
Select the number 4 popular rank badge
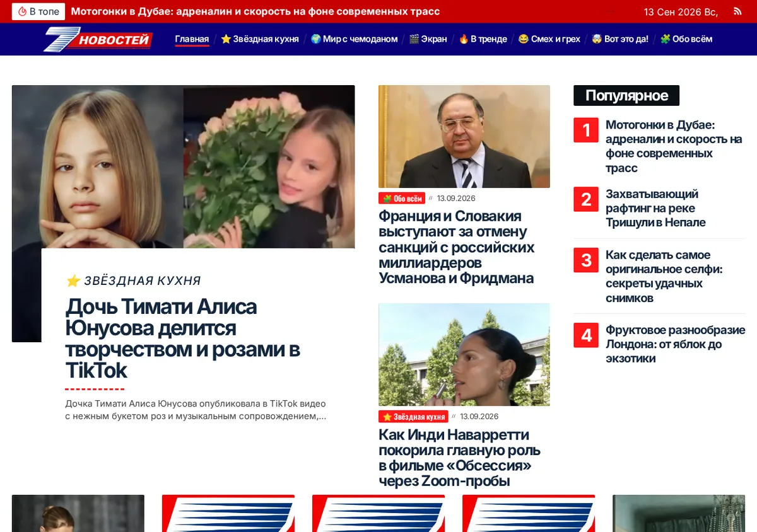[586, 335]
